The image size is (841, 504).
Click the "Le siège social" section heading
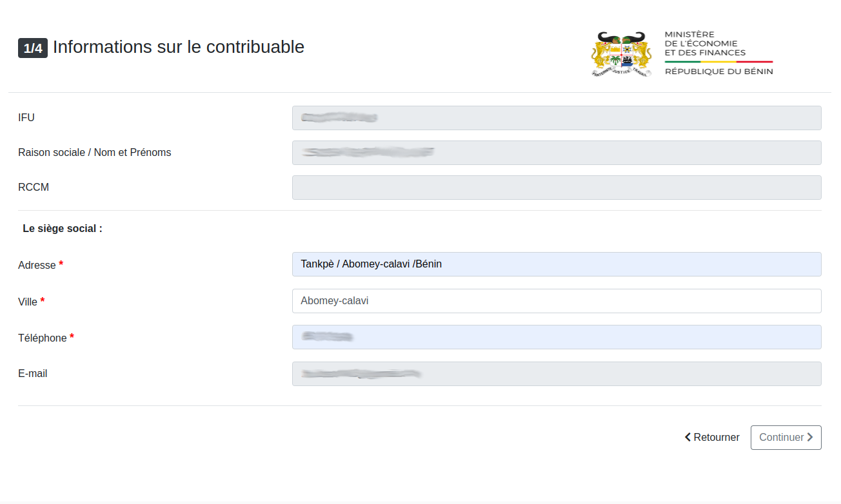click(x=63, y=229)
